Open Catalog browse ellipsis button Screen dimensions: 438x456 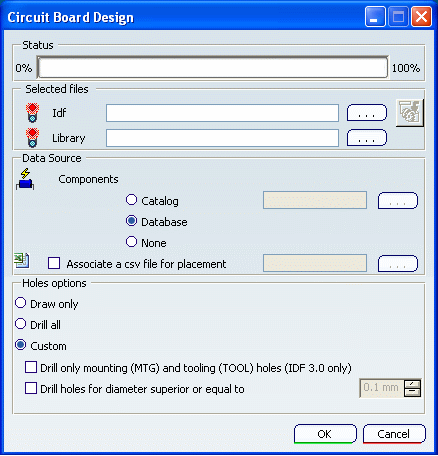pyautogui.click(x=398, y=200)
